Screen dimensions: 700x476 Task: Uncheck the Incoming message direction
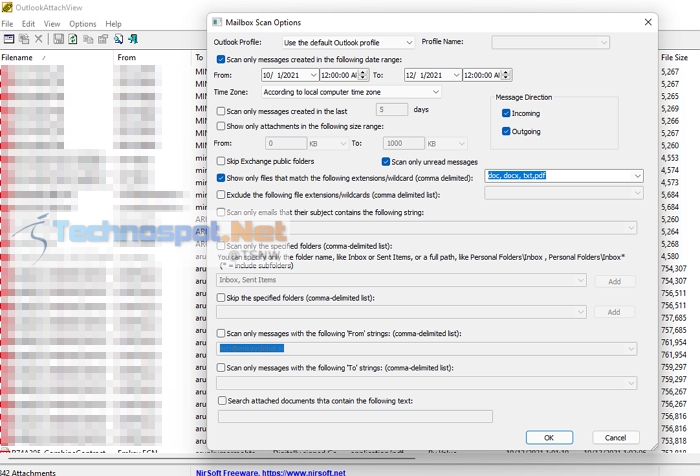(x=506, y=113)
